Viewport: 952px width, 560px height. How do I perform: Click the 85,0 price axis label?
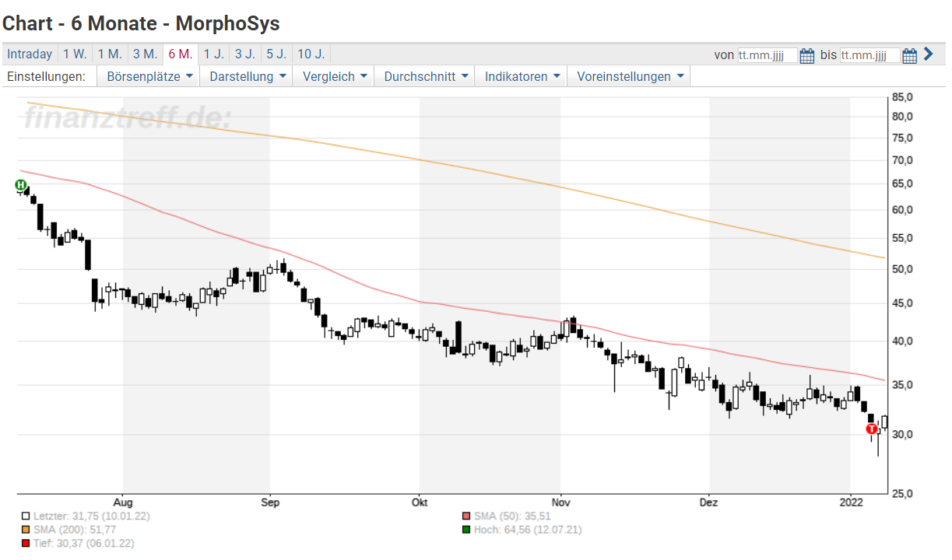902,97
